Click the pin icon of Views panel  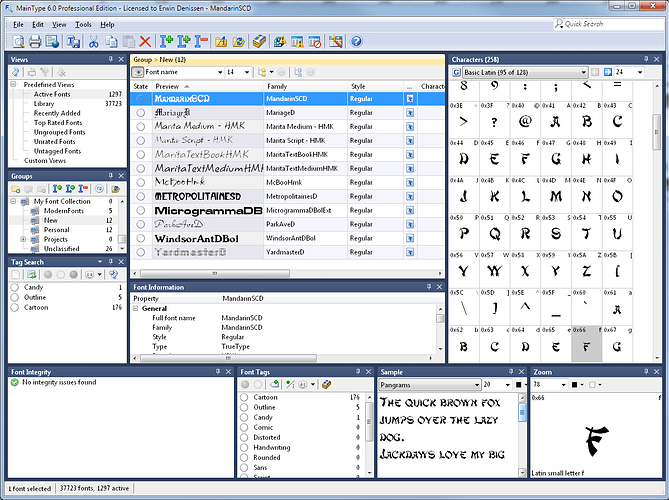pyautogui.click(x=111, y=59)
